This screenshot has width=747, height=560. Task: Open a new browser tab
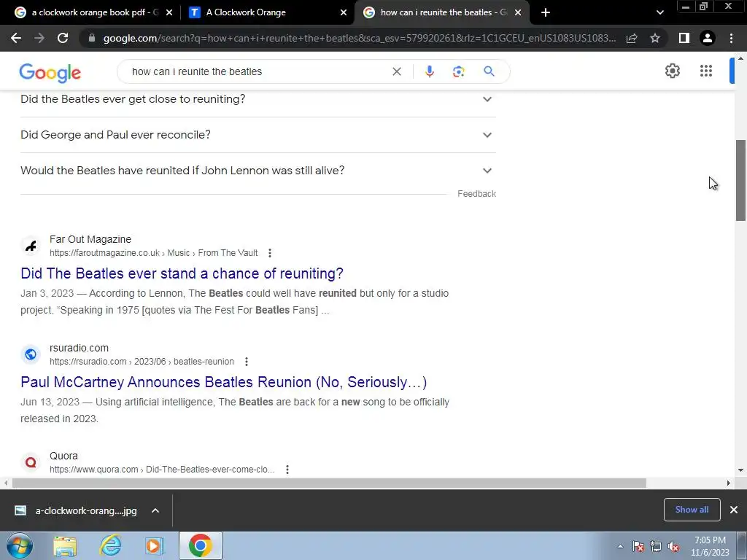click(x=546, y=12)
